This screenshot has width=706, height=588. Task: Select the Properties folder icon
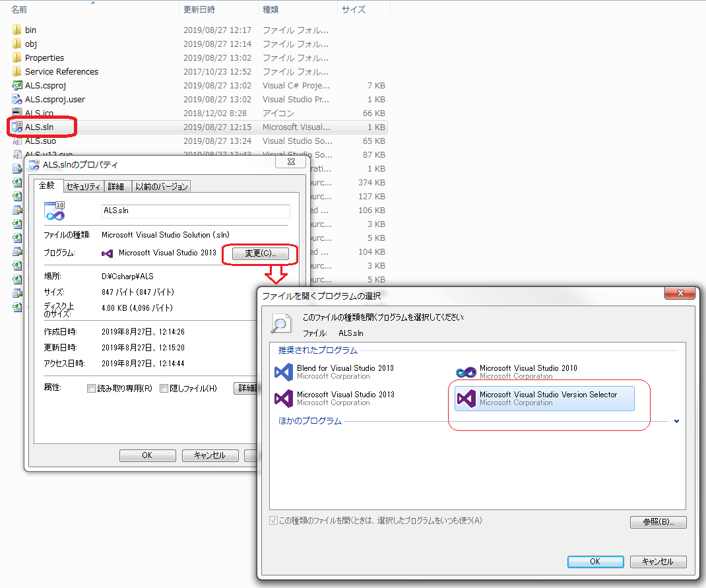tap(16, 57)
